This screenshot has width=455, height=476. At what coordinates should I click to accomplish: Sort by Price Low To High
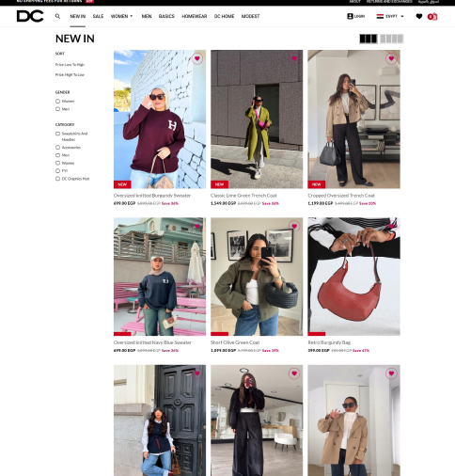tap(70, 65)
